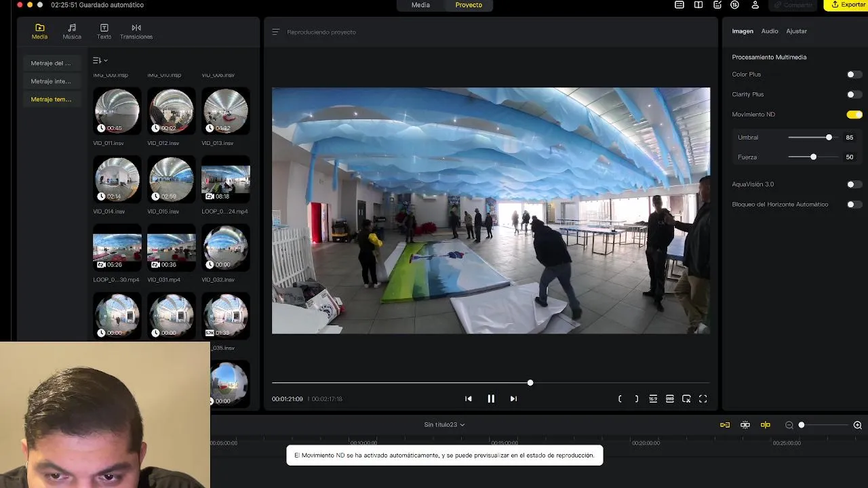Open the Ajustar tab

[x=796, y=31]
